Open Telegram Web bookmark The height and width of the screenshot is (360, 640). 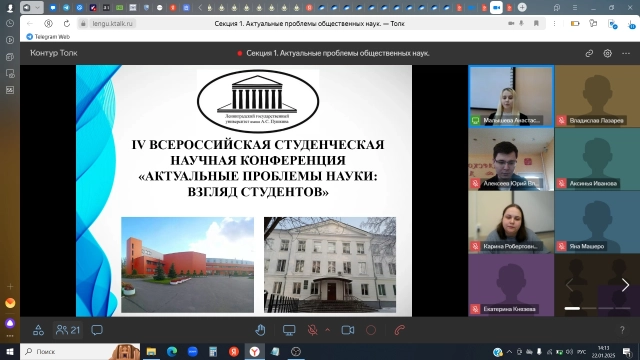(48, 37)
